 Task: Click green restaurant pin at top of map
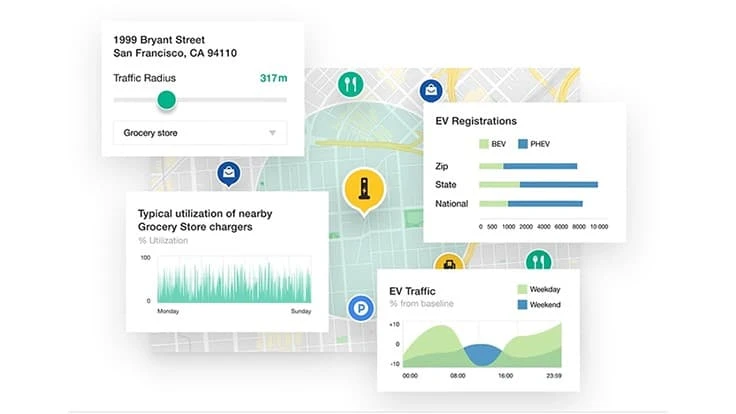pos(350,83)
